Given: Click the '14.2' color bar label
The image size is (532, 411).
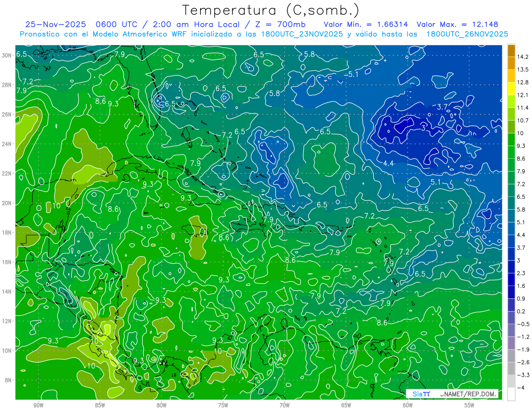Looking at the screenshot, I should point(523,57).
